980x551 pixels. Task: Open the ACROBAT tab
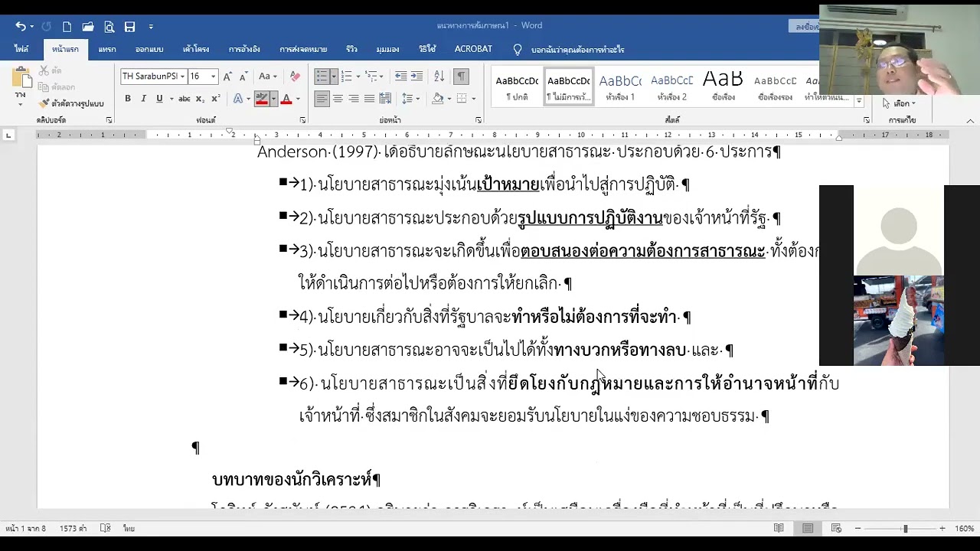[x=473, y=49]
